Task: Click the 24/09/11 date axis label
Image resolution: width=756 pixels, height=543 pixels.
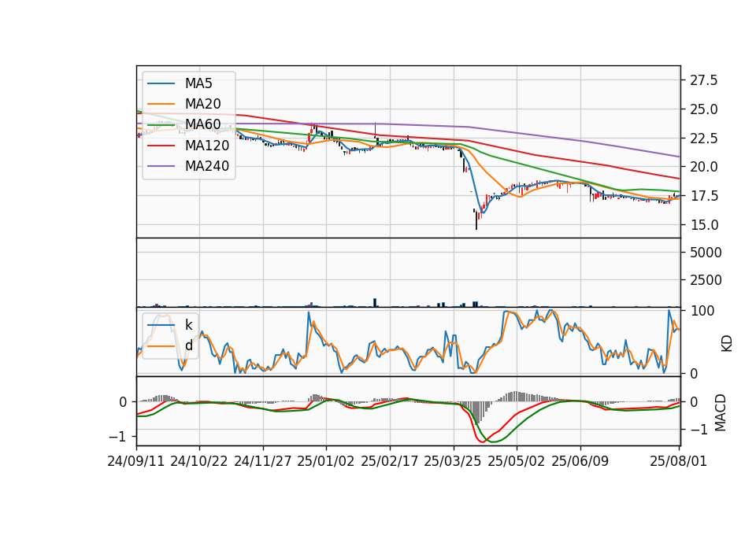Action: coord(136,461)
